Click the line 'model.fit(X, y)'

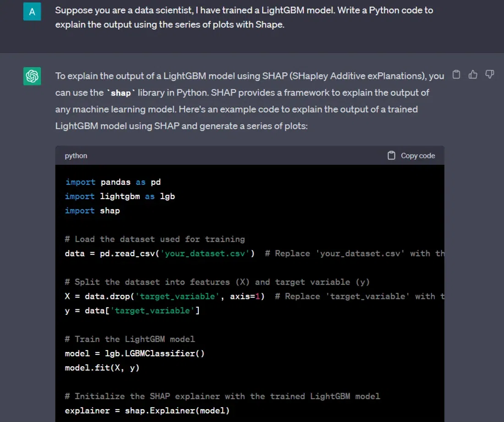point(102,368)
